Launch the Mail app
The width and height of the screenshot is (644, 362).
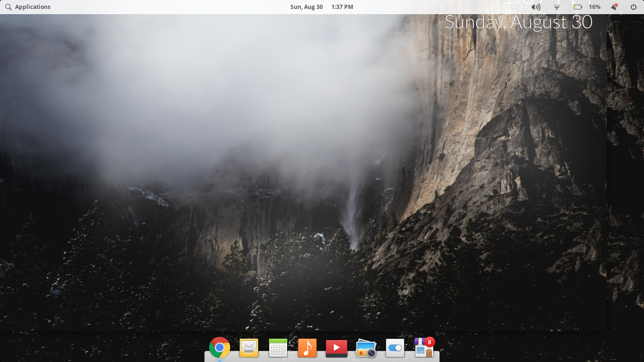(249, 348)
